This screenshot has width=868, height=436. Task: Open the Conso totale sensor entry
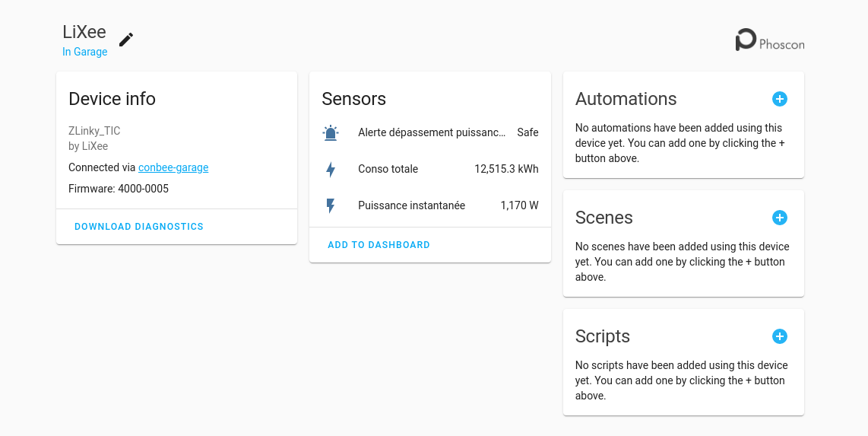click(430, 169)
